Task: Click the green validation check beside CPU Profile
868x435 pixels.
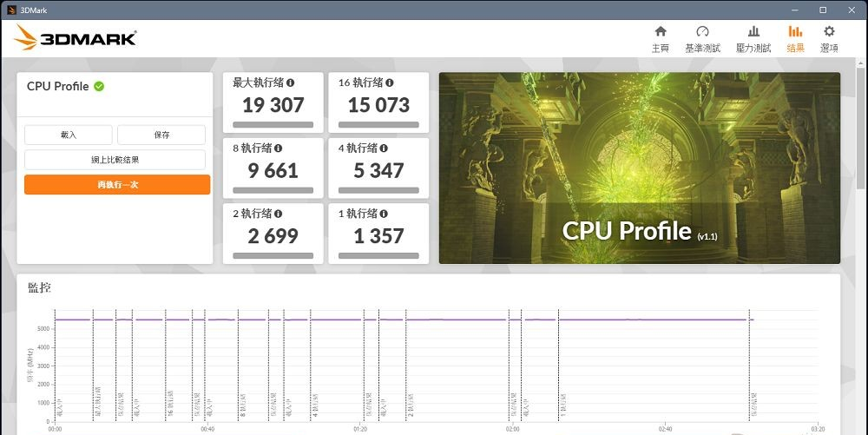Action: click(x=99, y=86)
